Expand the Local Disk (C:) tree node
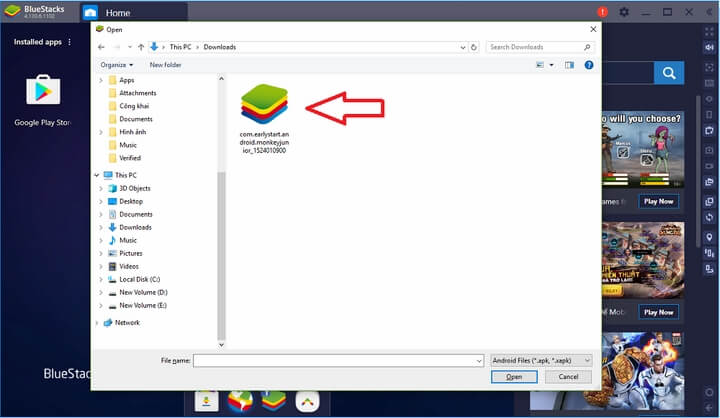The height and width of the screenshot is (418, 720). pos(101,279)
